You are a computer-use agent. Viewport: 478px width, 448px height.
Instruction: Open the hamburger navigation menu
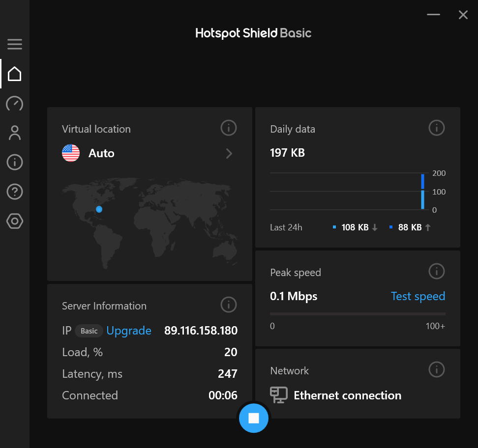tap(15, 44)
